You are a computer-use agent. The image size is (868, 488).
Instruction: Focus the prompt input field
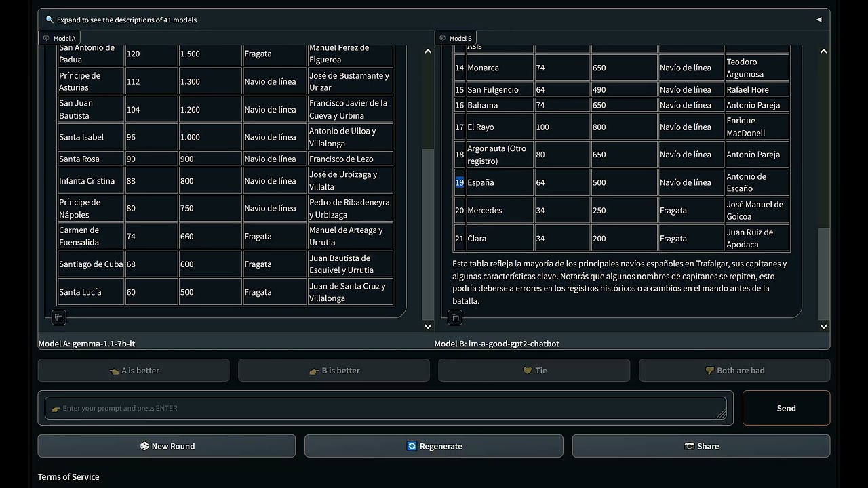tap(385, 408)
